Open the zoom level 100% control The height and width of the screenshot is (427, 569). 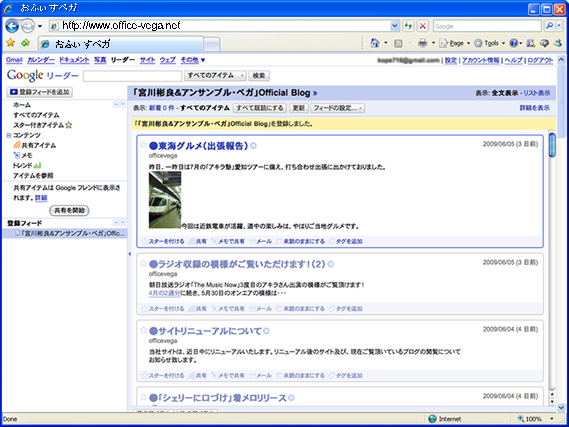coord(536,419)
